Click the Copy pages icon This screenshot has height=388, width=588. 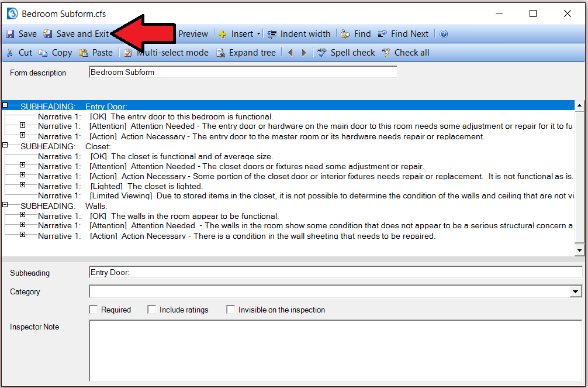tap(43, 53)
